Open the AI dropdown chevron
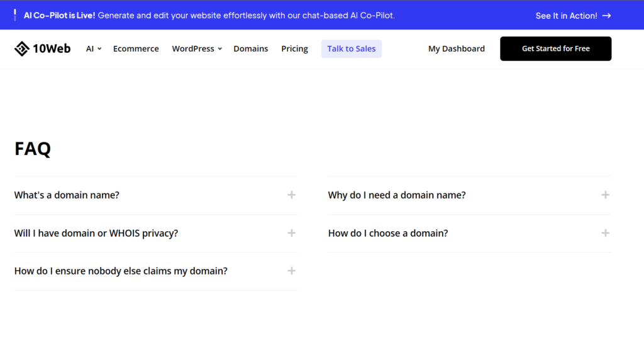 pos(99,49)
